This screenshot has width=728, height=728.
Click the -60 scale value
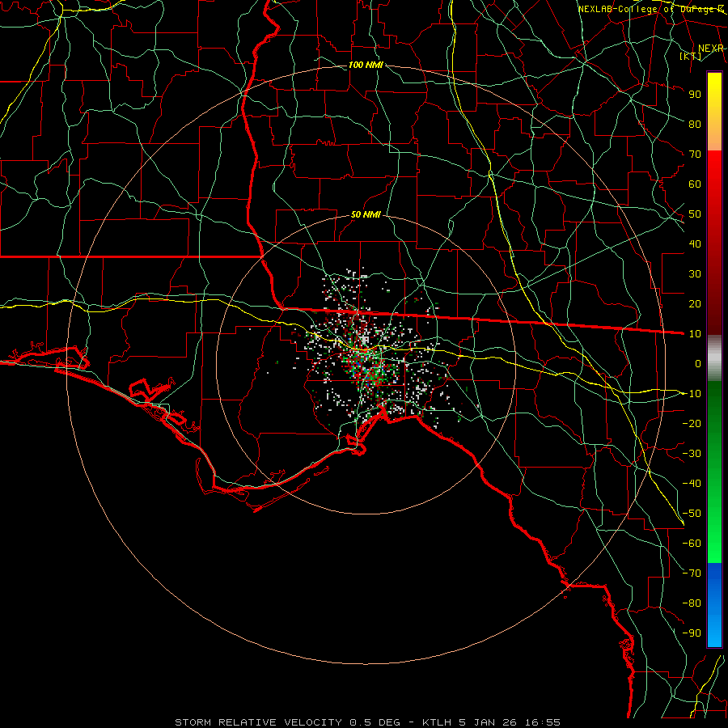point(692,544)
